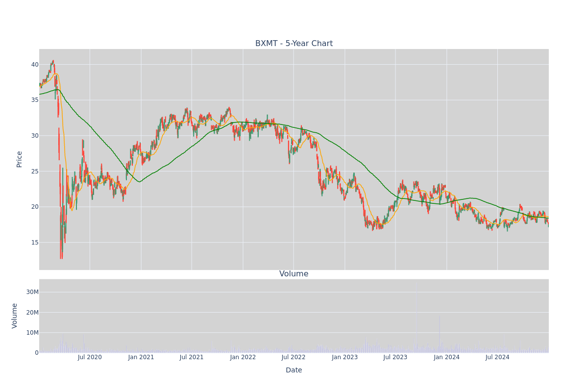Choose the "Jul 2021" date tick

pyautogui.click(x=192, y=357)
